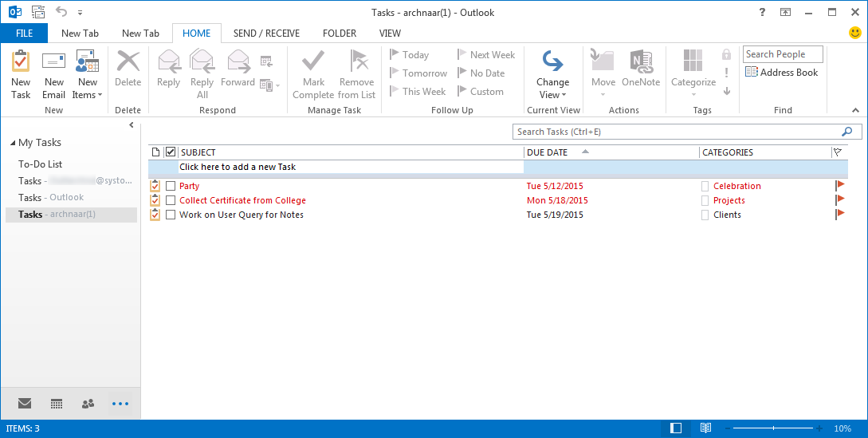Collapse the My Tasks group

[13, 143]
